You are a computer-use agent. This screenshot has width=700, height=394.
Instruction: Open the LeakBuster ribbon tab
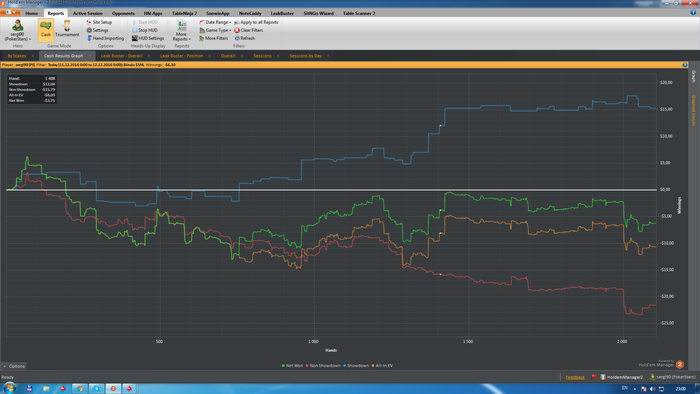click(282, 13)
